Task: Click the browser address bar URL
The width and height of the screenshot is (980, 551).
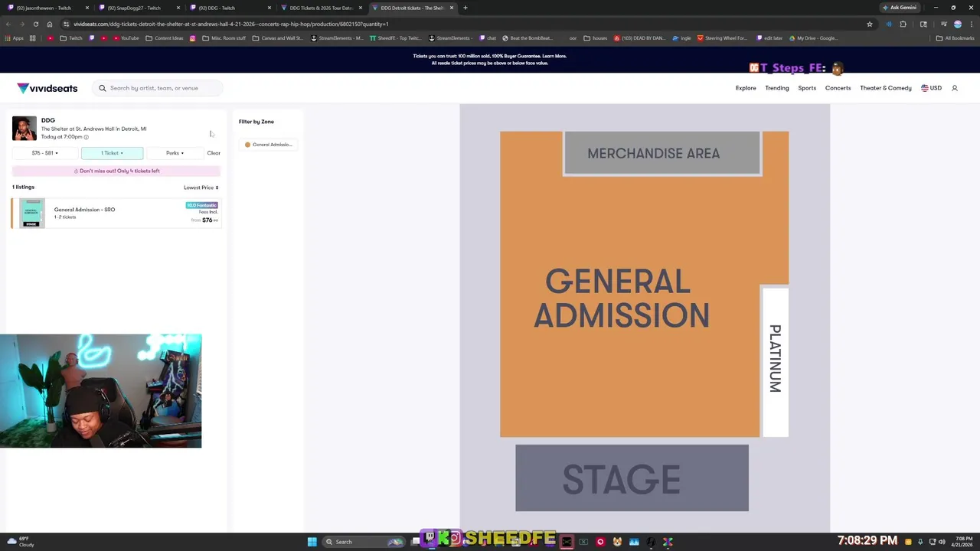Action: (231, 24)
